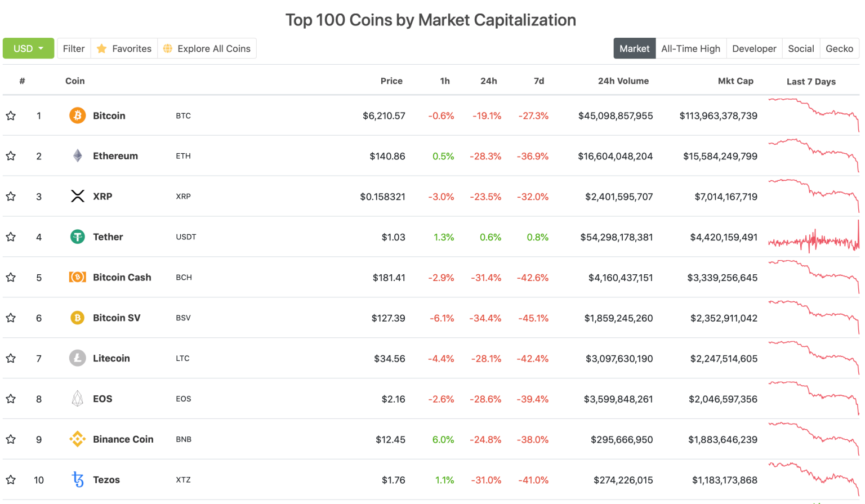Viewport: 865px width, 504px height.
Task: Click the Tether logo icon
Action: tap(77, 237)
